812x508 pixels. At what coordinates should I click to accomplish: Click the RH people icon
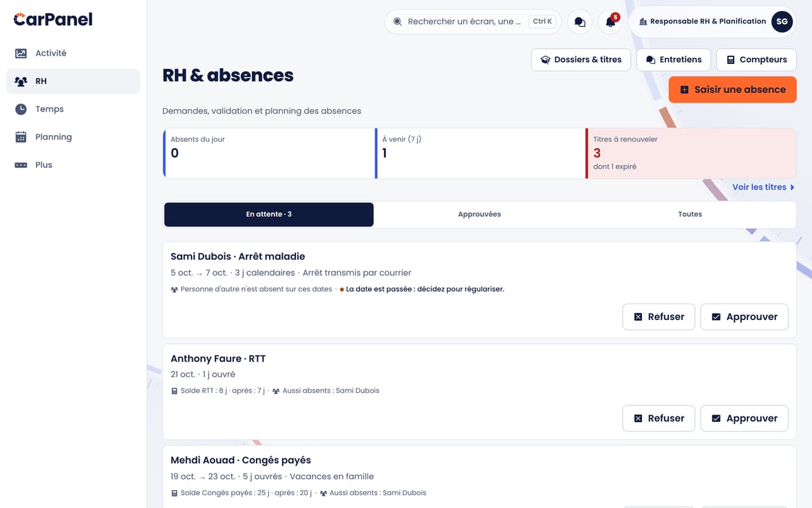[x=21, y=81]
